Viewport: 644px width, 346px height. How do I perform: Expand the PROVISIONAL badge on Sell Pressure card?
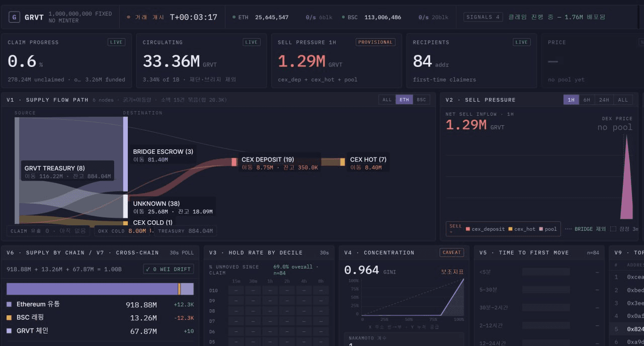[x=375, y=42]
